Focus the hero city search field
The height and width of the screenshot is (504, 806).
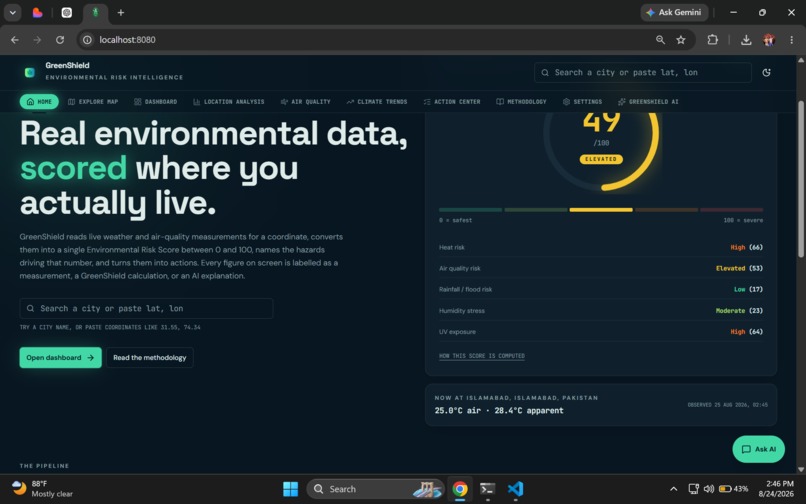146,309
